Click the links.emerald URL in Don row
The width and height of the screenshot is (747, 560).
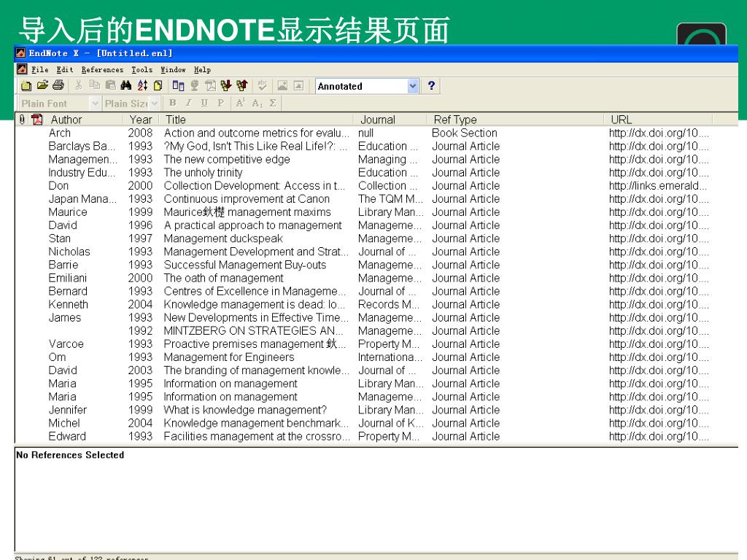658,186
